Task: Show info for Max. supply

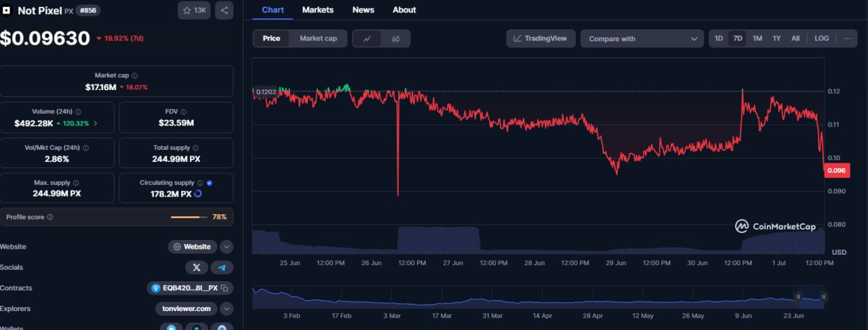Action: coord(75,183)
